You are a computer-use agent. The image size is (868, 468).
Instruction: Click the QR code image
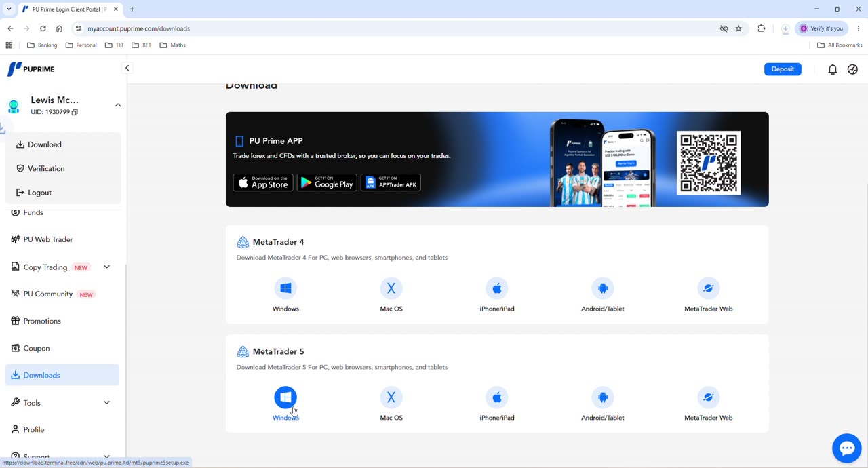709,163
